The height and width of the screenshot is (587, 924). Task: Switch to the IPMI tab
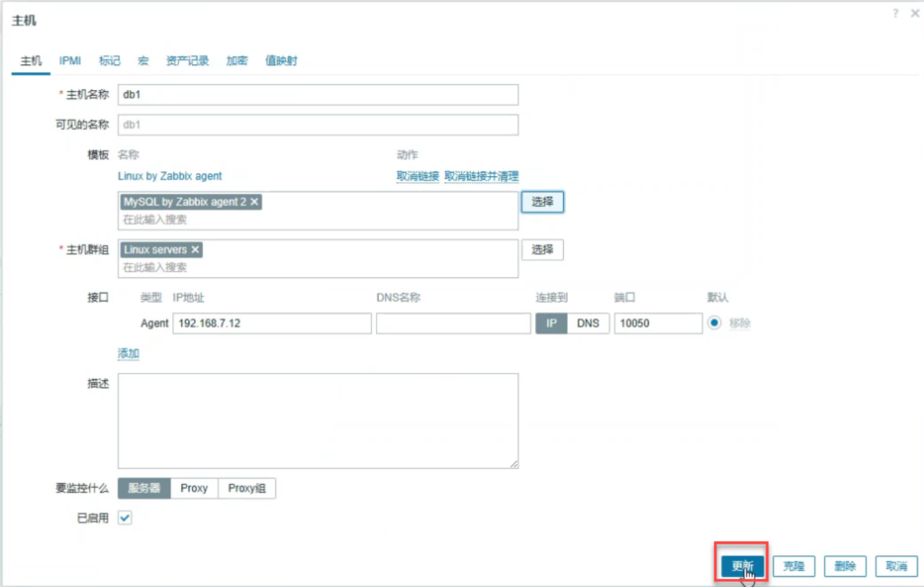[70, 61]
